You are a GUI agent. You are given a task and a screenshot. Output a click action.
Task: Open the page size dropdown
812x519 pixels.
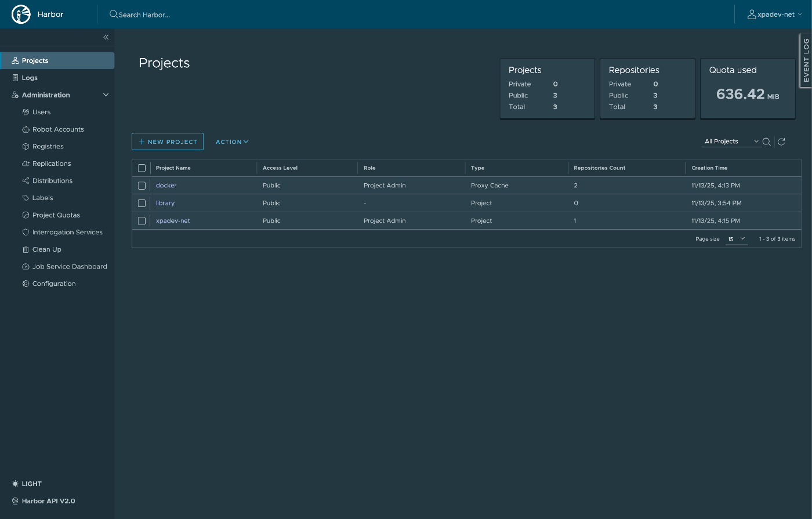(737, 239)
